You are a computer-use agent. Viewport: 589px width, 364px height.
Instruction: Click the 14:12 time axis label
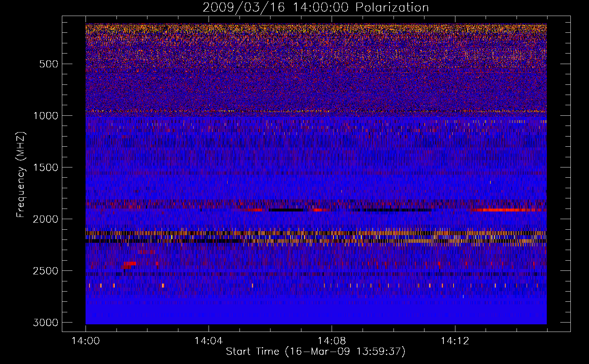point(455,341)
